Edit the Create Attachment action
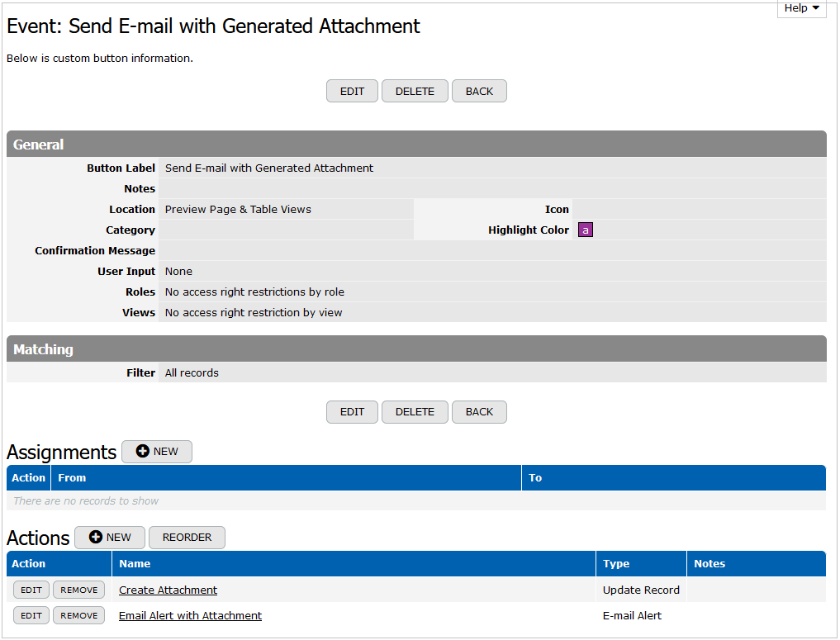The image size is (840, 640). [x=31, y=590]
